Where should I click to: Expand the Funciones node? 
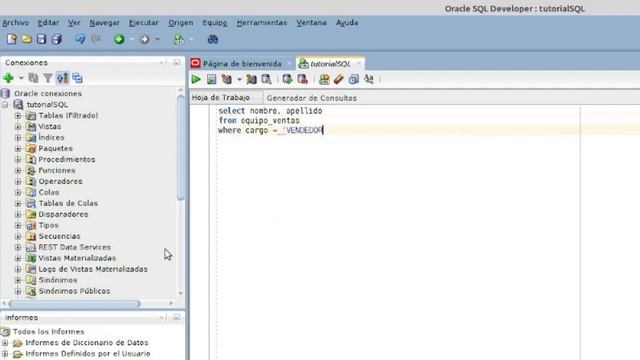[x=18, y=170]
